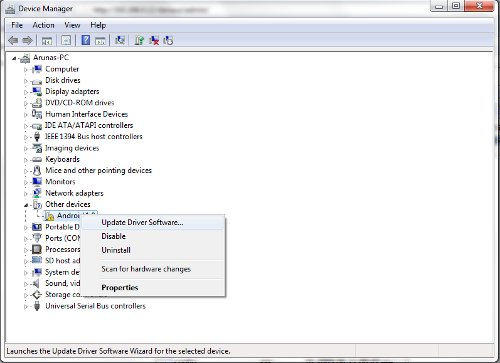Click the Display adapters category icon

tap(37, 91)
